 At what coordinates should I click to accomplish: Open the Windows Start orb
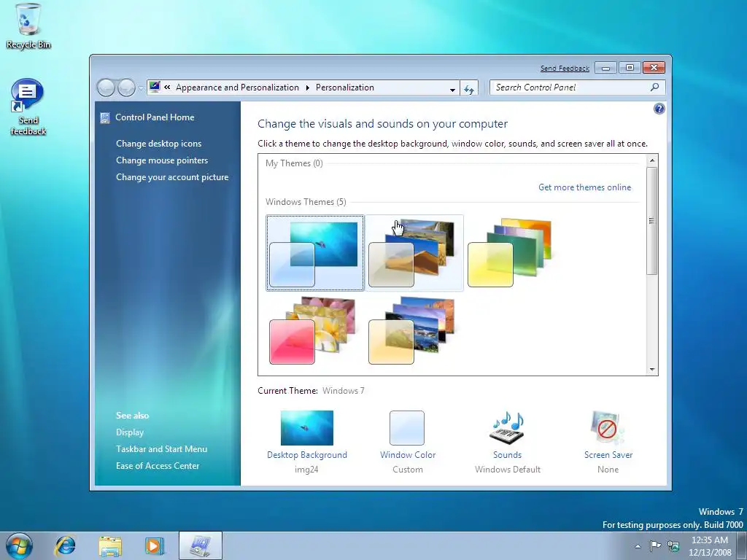pos(20,545)
